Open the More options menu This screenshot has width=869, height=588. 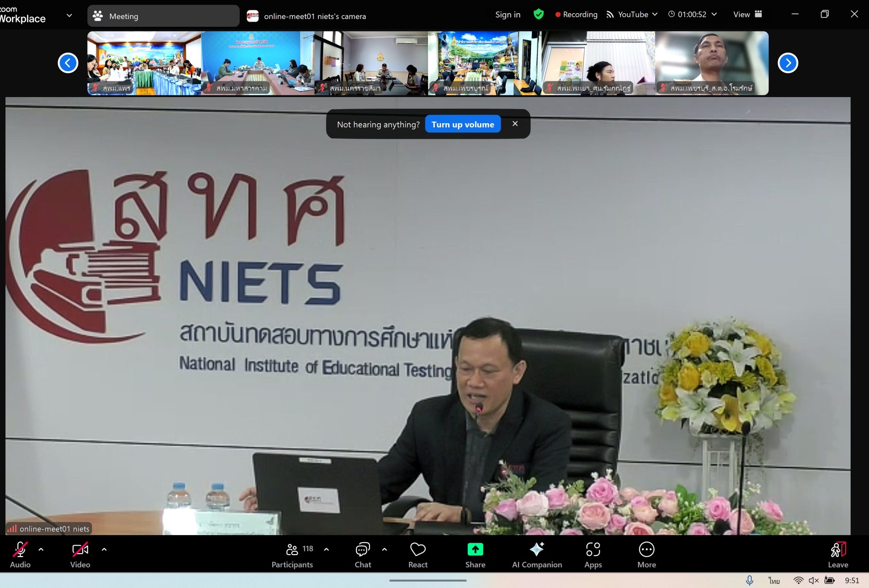point(647,555)
